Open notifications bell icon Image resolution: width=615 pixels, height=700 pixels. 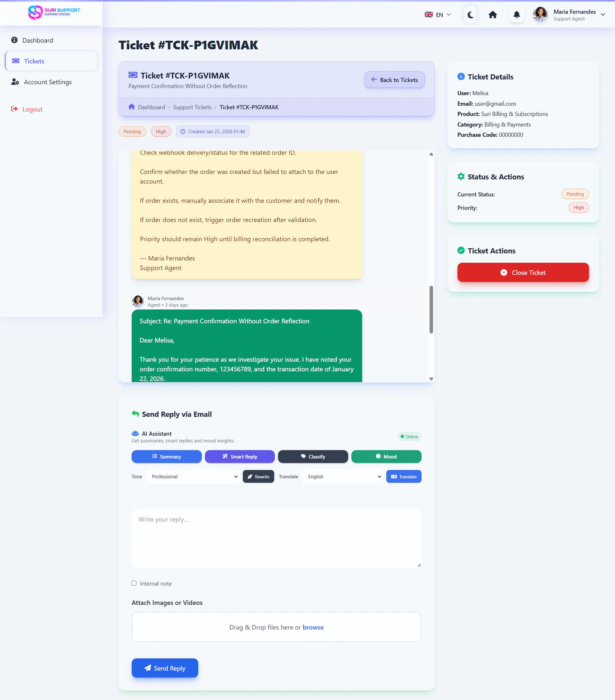coord(516,15)
